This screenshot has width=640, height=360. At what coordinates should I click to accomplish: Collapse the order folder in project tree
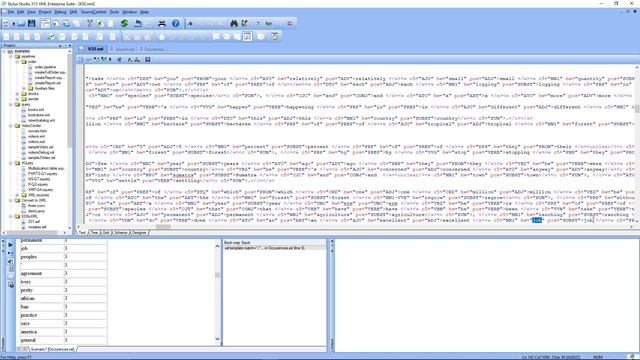click(18, 62)
